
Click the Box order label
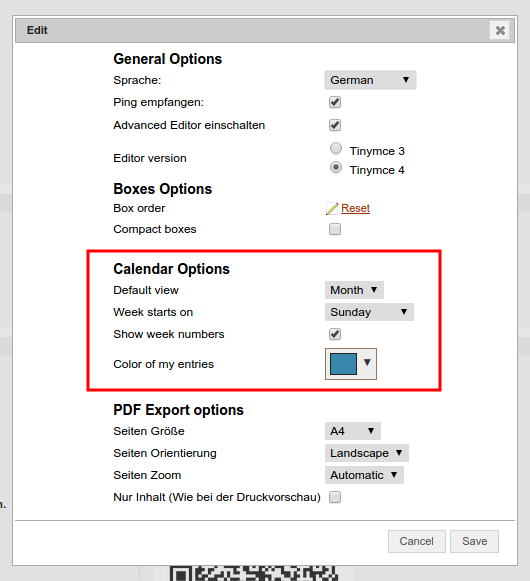click(139, 208)
